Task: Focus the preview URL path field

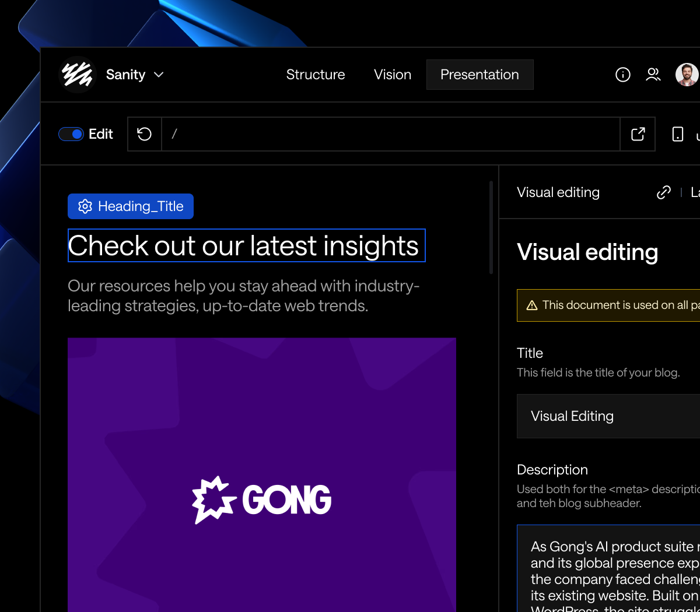Action: tap(391, 134)
